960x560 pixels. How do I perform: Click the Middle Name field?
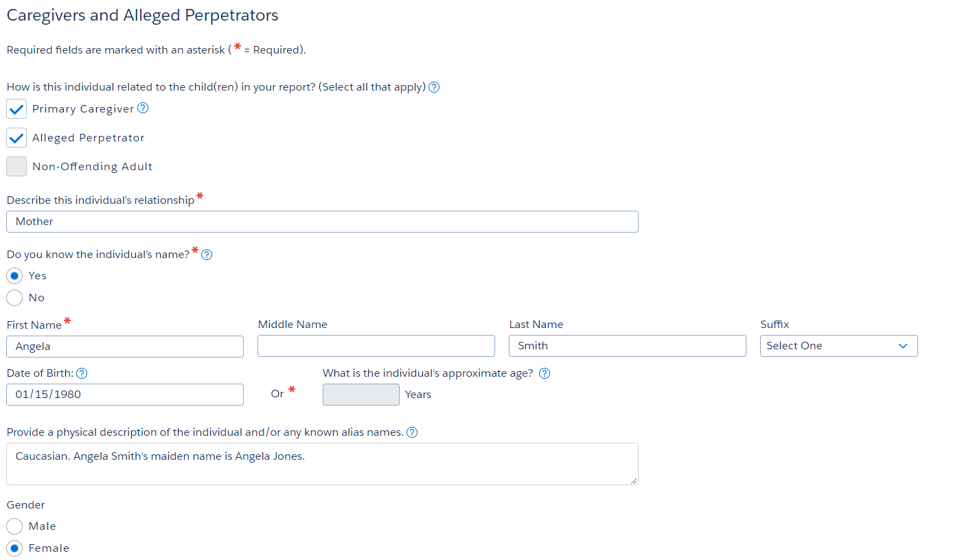click(x=376, y=347)
